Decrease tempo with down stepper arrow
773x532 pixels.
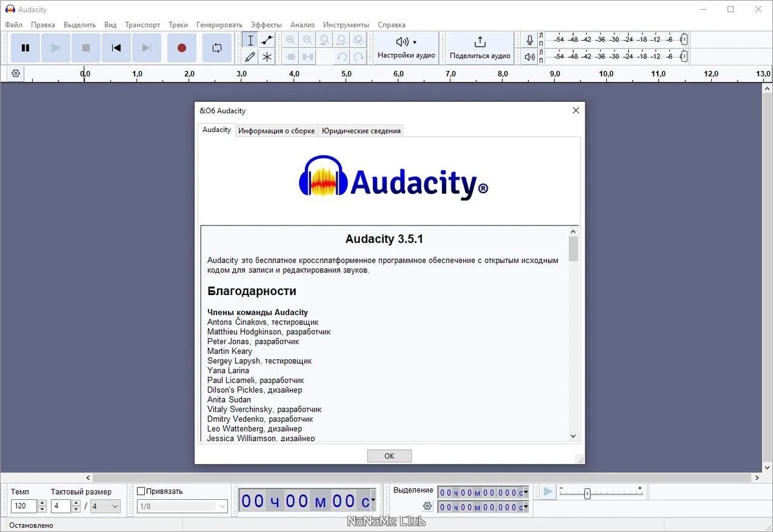42,509
